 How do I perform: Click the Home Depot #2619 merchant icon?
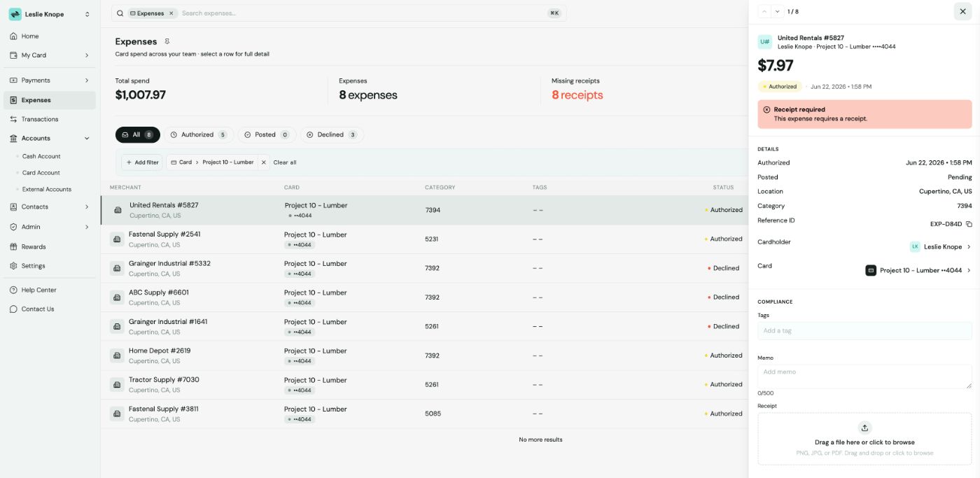click(x=117, y=356)
